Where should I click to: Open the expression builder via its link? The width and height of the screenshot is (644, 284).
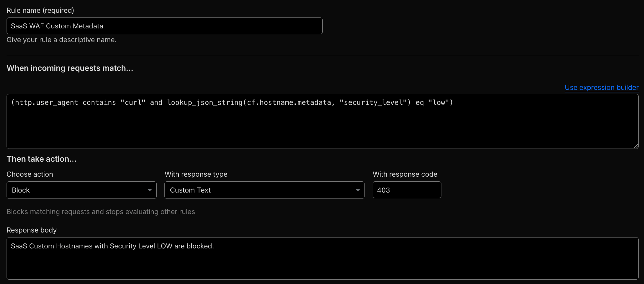click(x=601, y=87)
